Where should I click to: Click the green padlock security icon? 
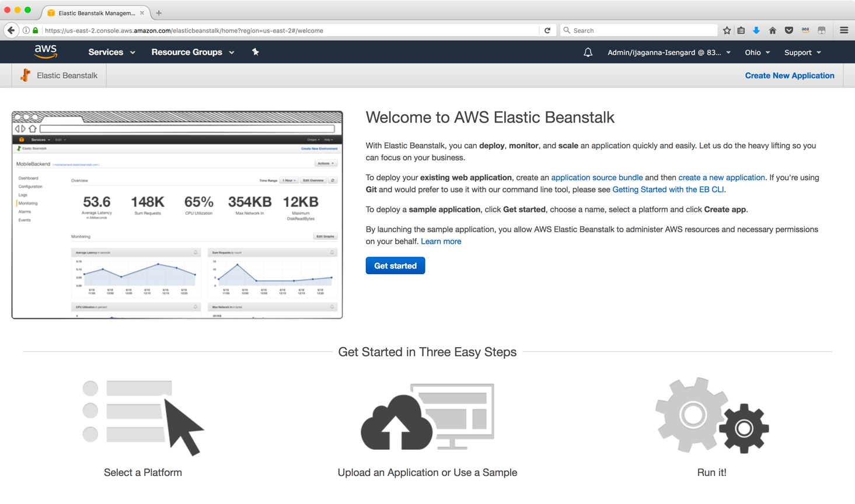point(36,30)
